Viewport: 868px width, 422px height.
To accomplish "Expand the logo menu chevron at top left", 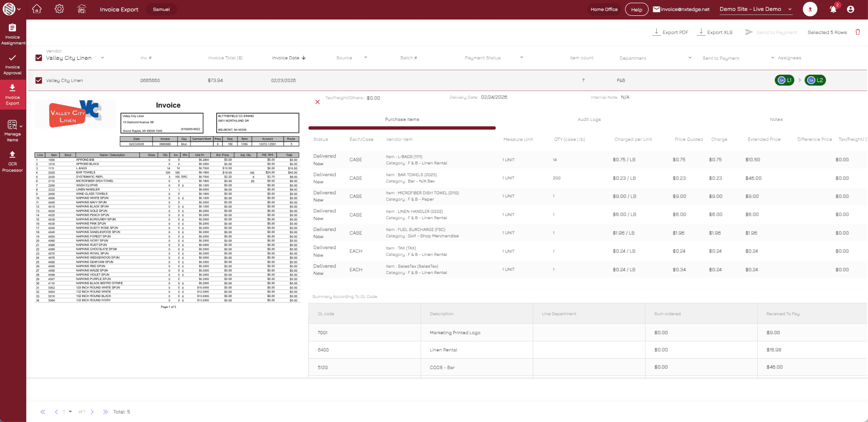I will [19, 9].
